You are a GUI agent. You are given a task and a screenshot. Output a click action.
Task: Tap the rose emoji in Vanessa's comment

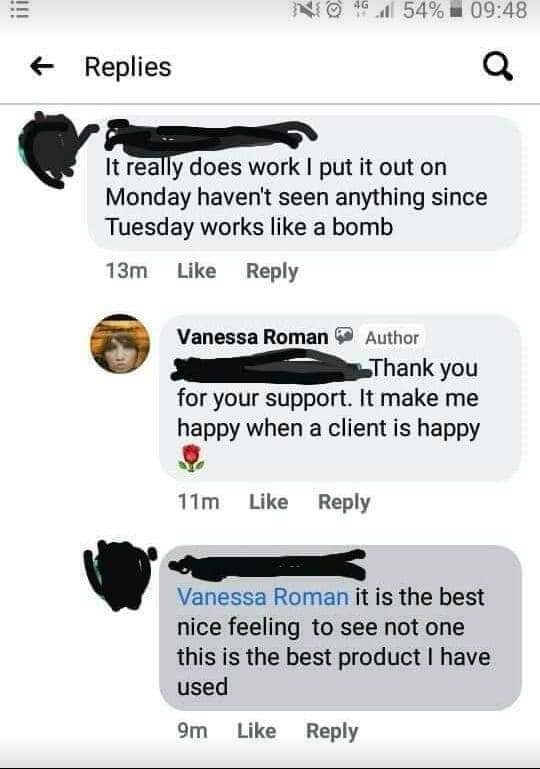(191, 458)
